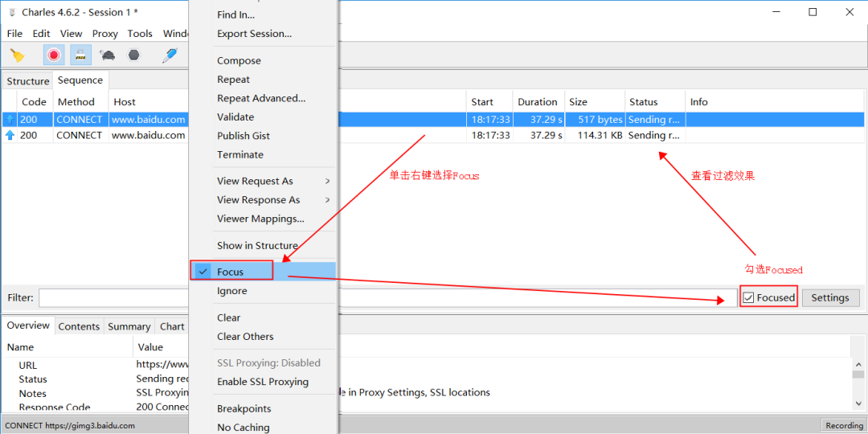Image resolution: width=868 pixels, height=434 pixels.
Task: Open the Edit menu
Action: (x=41, y=34)
